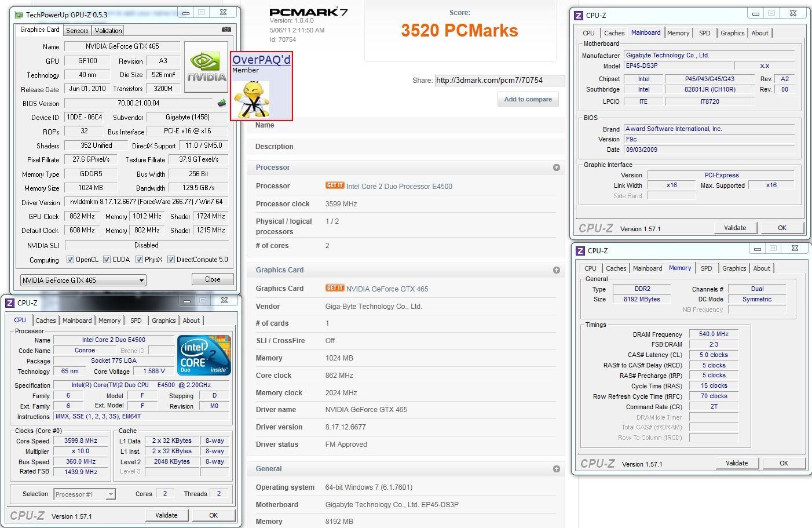Toggle the OpenCL checkbox in GPU-Z
The image size is (812, 528).
click(x=70, y=260)
